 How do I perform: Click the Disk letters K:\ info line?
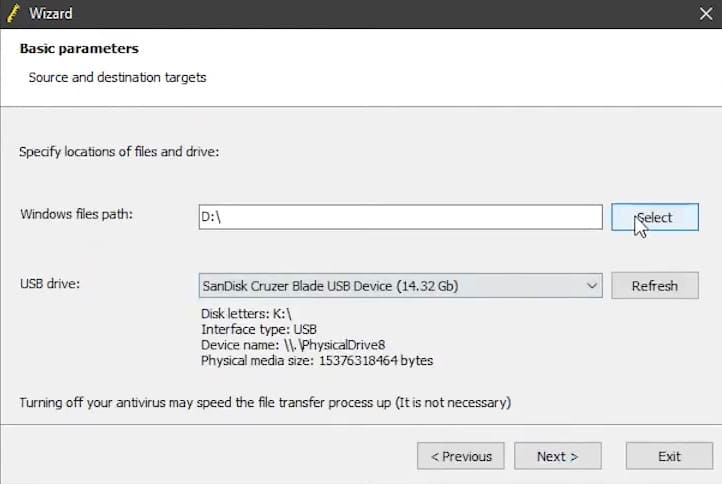246,313
